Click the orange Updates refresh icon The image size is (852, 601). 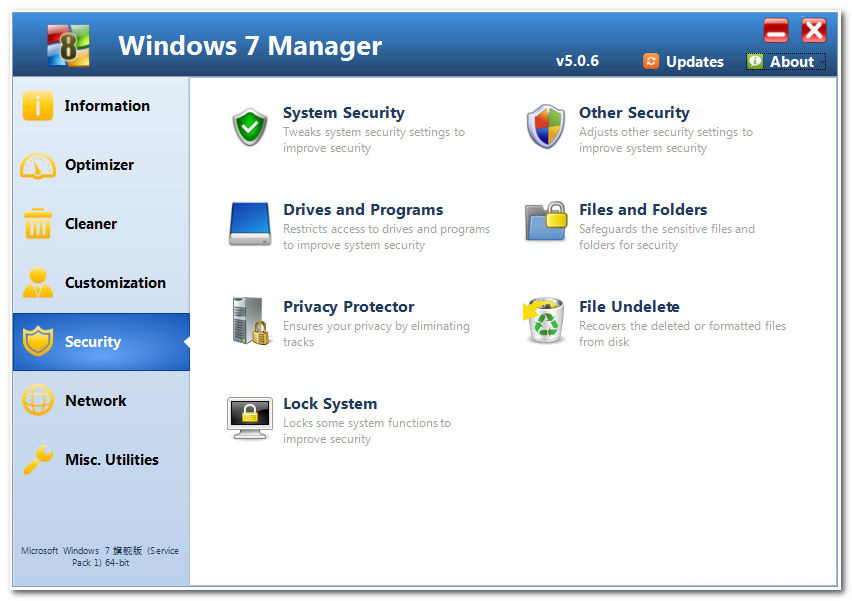pos(650,61)
